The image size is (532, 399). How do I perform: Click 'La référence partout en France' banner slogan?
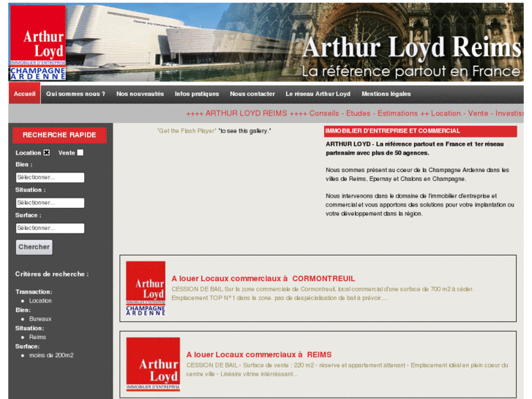tap(411, 71)
